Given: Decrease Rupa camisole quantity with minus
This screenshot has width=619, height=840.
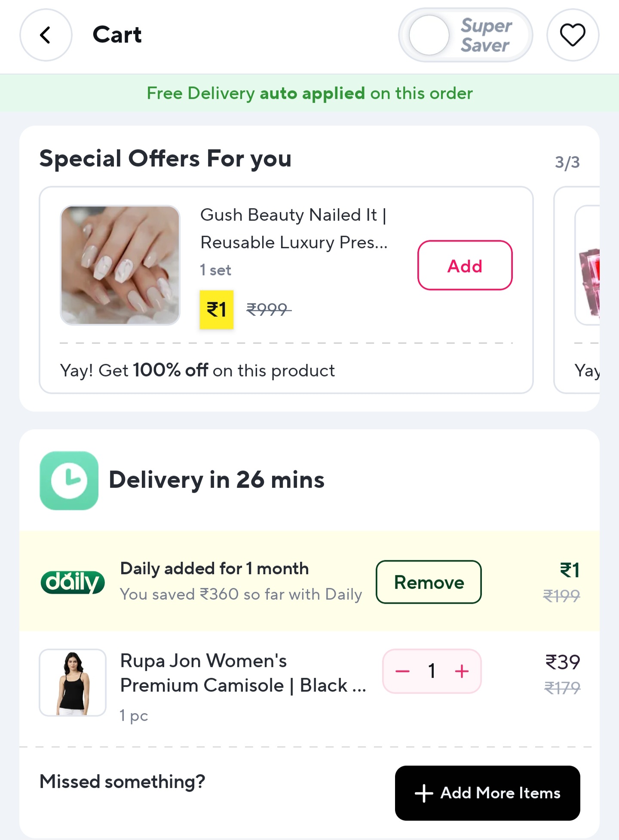Looking at the screenshot, I should (x=402, y=671).
